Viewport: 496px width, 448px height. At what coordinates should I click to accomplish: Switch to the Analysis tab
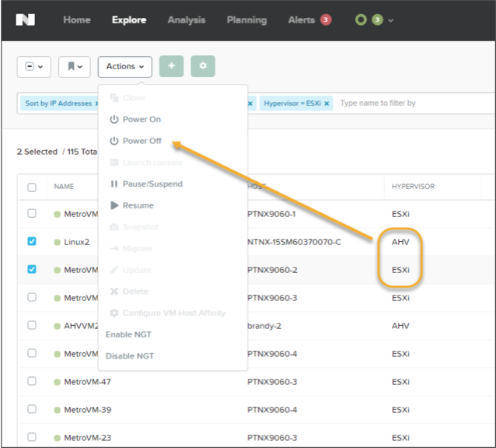(187, 20)
